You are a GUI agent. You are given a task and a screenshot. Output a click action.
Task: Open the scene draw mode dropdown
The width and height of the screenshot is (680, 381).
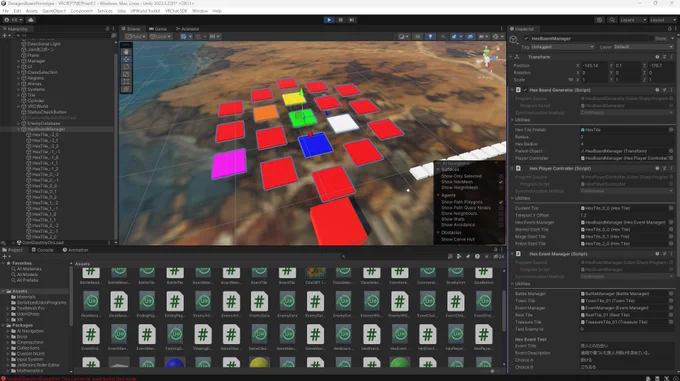pos(403,37)
